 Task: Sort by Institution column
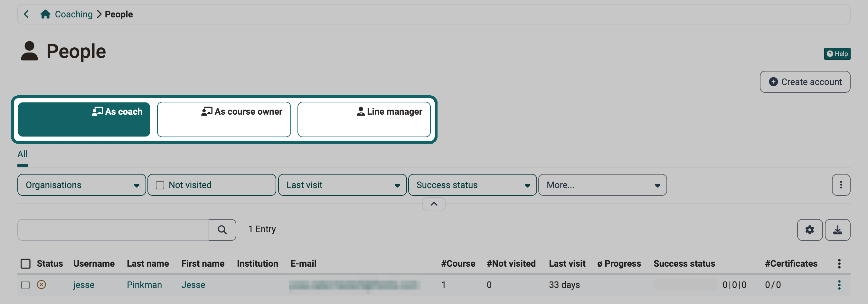click(258, 263)
